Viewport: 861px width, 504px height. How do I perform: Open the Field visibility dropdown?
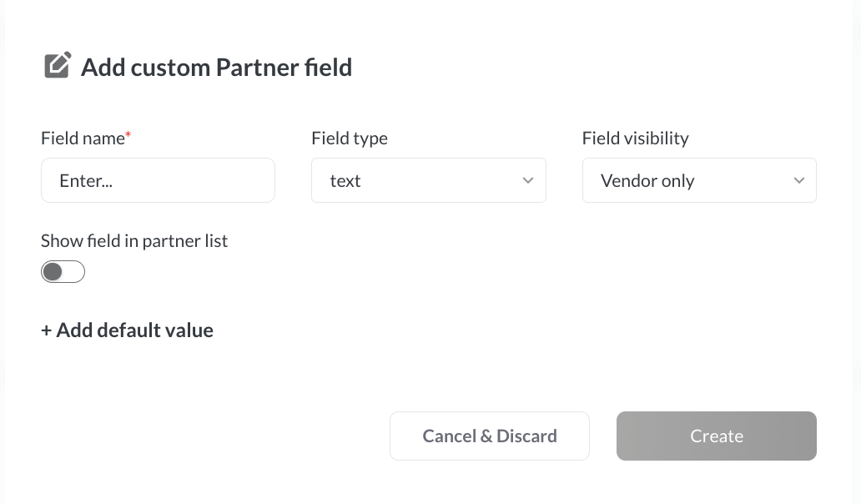click(x=698, y=180)
